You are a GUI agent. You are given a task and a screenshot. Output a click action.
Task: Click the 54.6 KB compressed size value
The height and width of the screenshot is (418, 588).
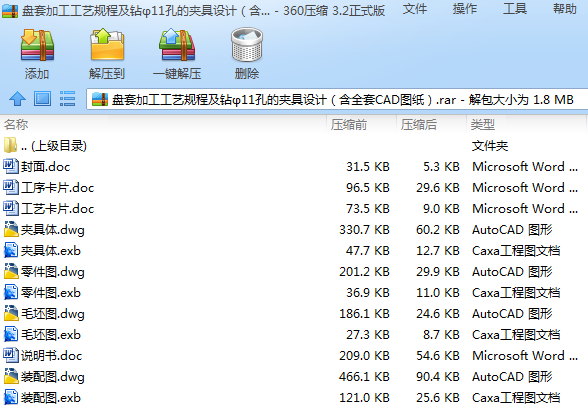point(438,355)
